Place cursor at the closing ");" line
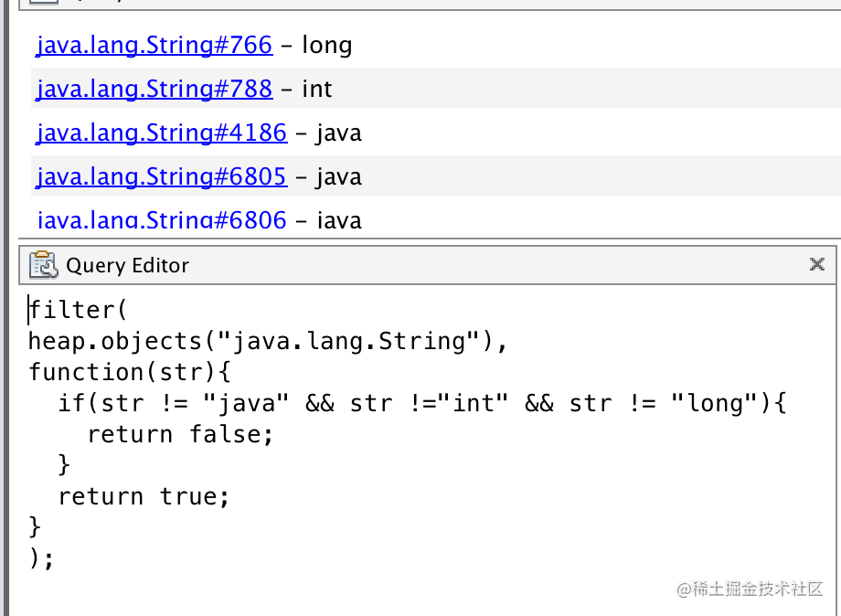This screenshot has width=841, height=616. tap(42, 558)
